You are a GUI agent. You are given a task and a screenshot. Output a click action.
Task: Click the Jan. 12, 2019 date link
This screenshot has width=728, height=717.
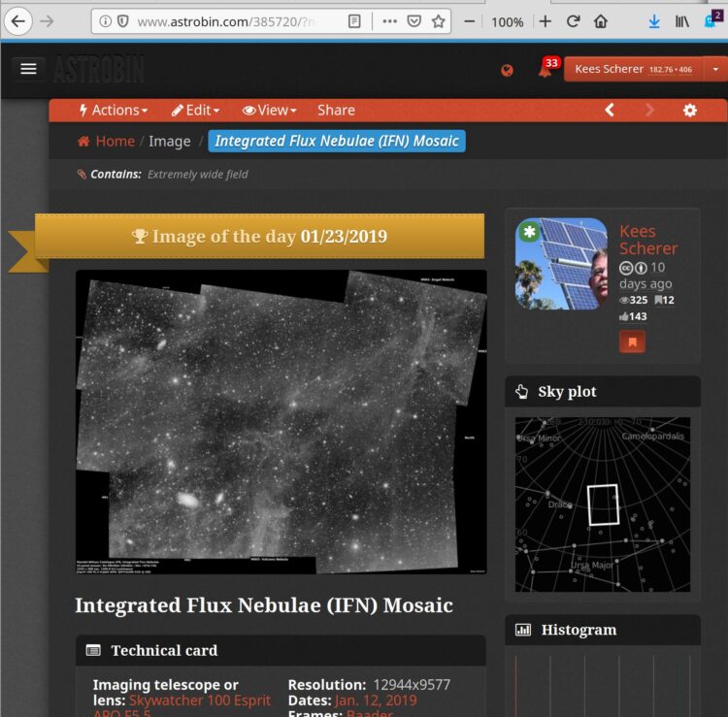(375, 701)
